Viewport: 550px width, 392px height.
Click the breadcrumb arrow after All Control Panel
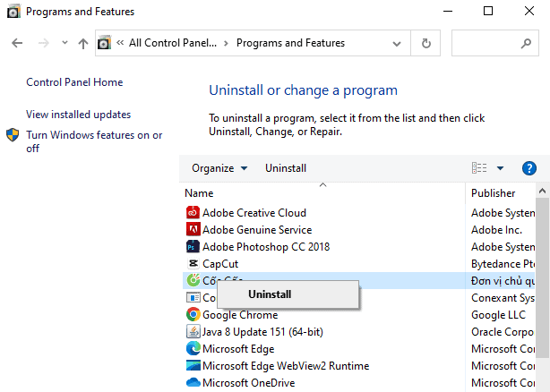(x=226, y=43)
